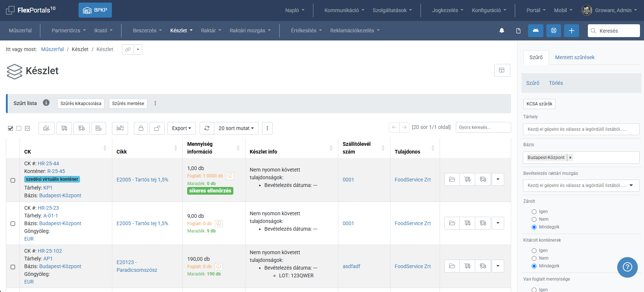Screen dimensions: 644x292
Task: Copy the page link via chain icon
Action: tap(128, 49)
